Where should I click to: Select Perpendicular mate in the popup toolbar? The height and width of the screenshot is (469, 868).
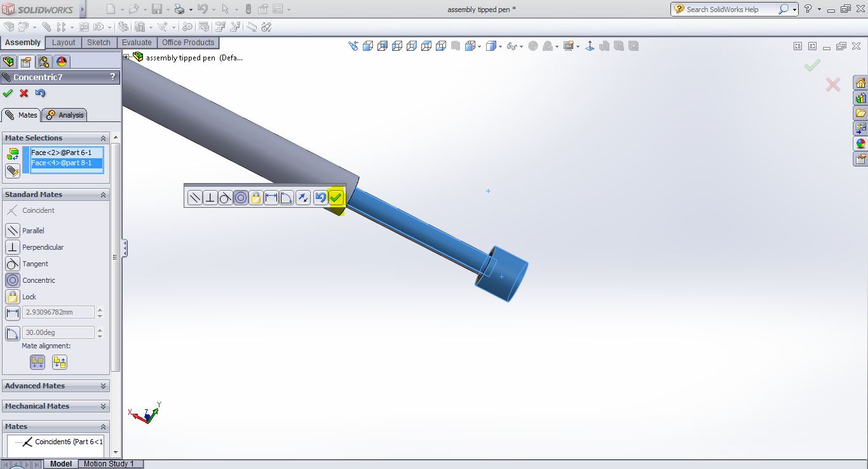[x=210, y=198]
